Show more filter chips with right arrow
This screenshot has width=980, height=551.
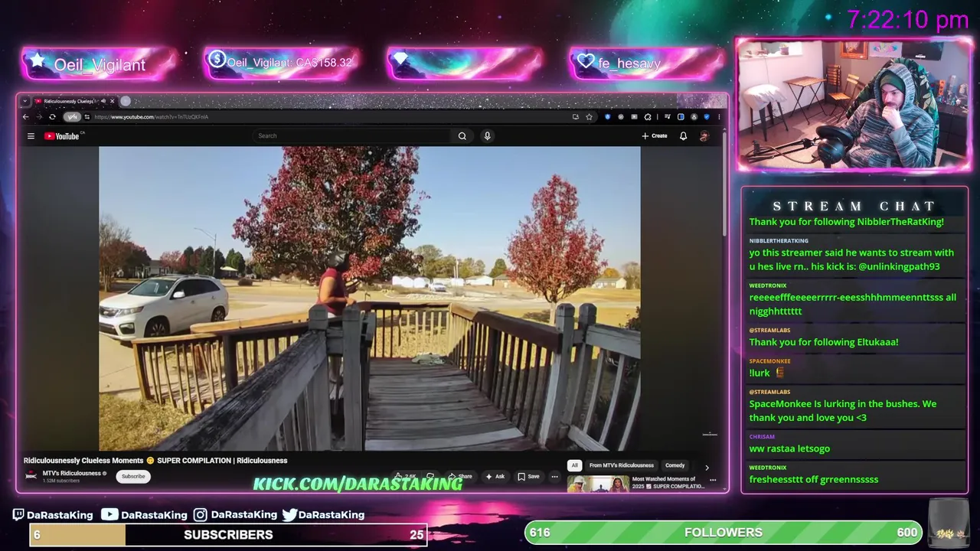pyautogui.click(x=707, y=466)
